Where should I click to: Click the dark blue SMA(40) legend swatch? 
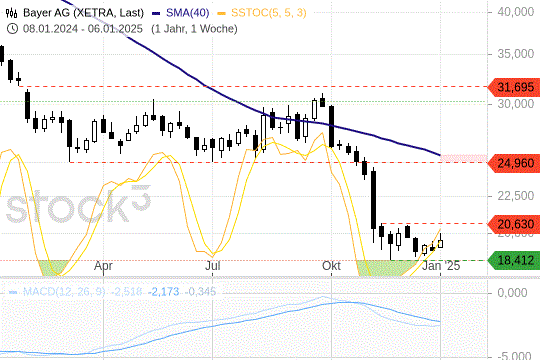tap(156, 13)
